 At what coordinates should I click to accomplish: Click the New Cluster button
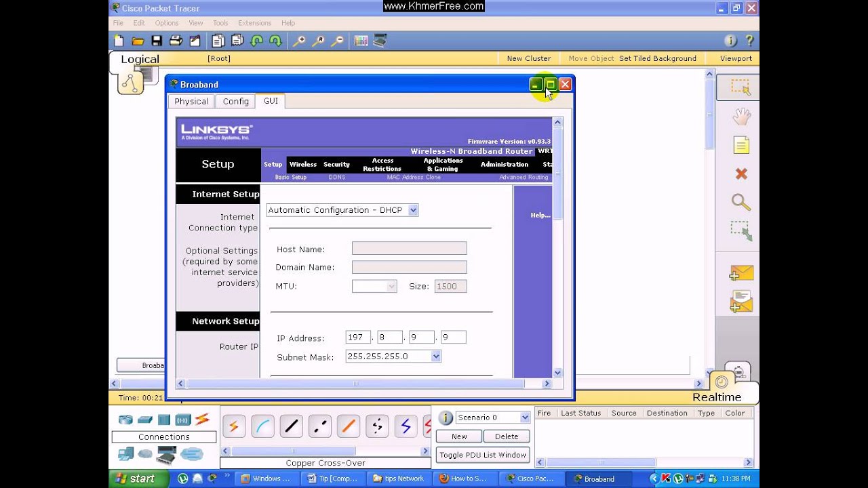[x=529, y=58]
